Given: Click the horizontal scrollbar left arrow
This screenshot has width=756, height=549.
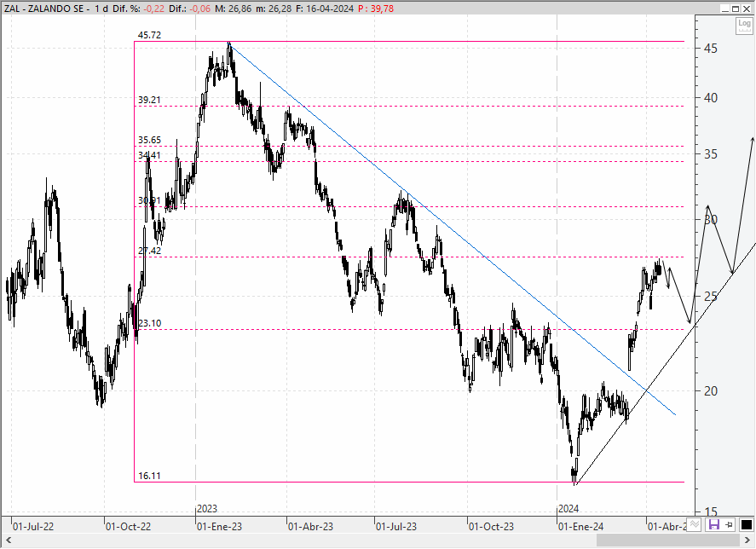Looking at the screenshot, I should click(x=9, y=540).
